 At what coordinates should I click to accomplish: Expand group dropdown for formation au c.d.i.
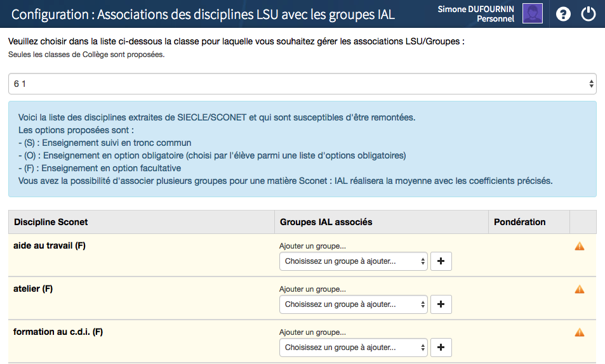(354, 348)
